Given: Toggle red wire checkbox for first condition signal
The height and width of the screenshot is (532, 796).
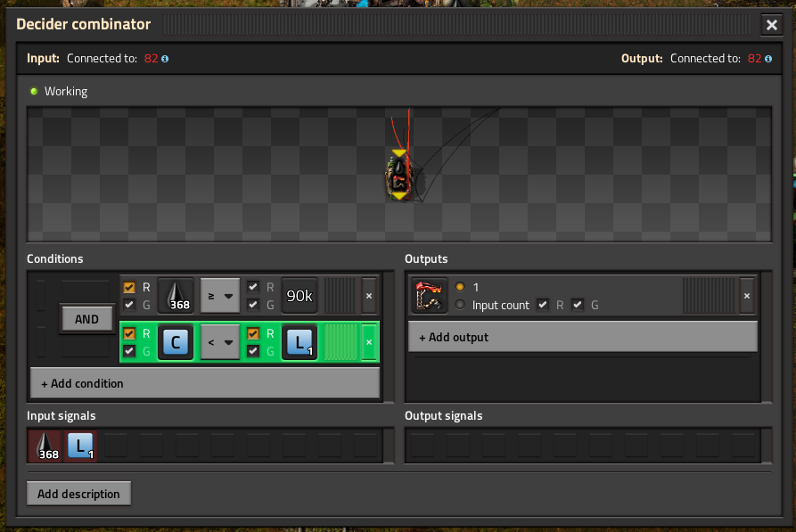Looking at the screenshot, I should point(129,287).
